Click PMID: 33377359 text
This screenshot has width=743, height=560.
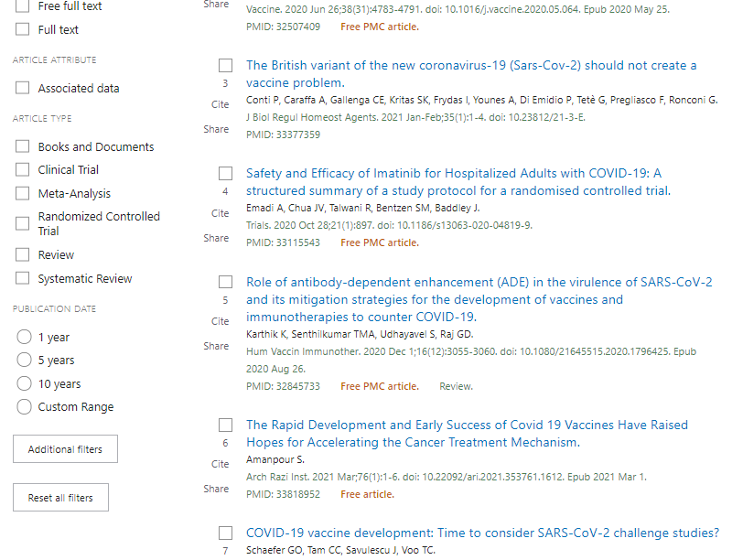(283, 135)
